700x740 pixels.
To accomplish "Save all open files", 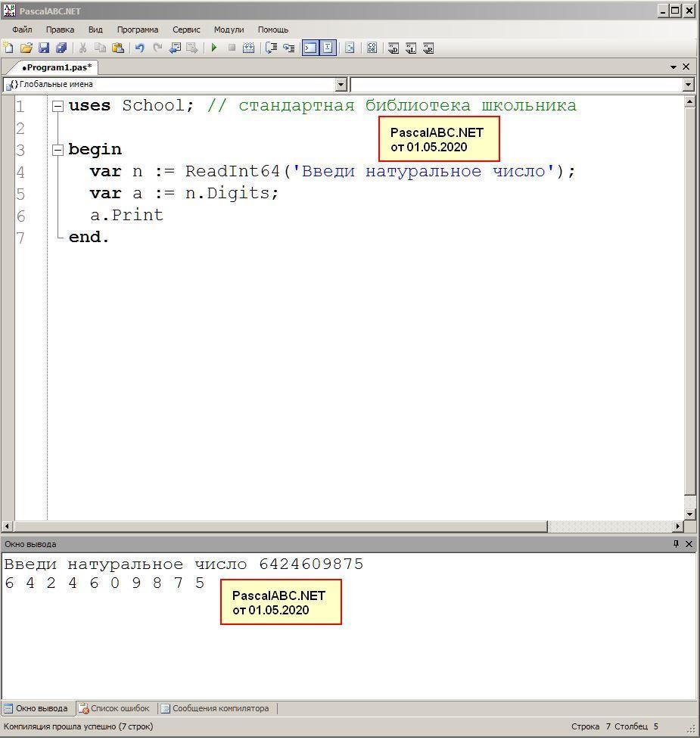I will (61, 48).
